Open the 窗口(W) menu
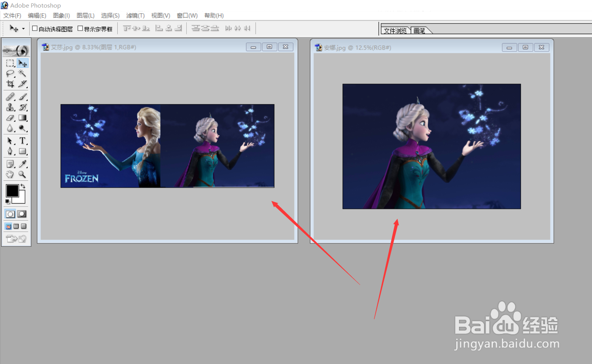 [187, 16]
